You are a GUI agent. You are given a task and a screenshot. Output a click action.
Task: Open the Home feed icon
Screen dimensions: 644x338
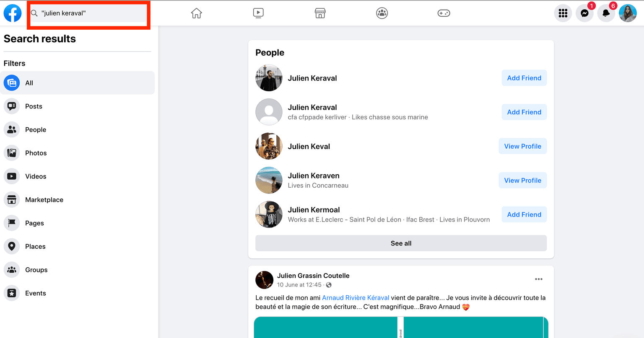(x=196, y=13)
